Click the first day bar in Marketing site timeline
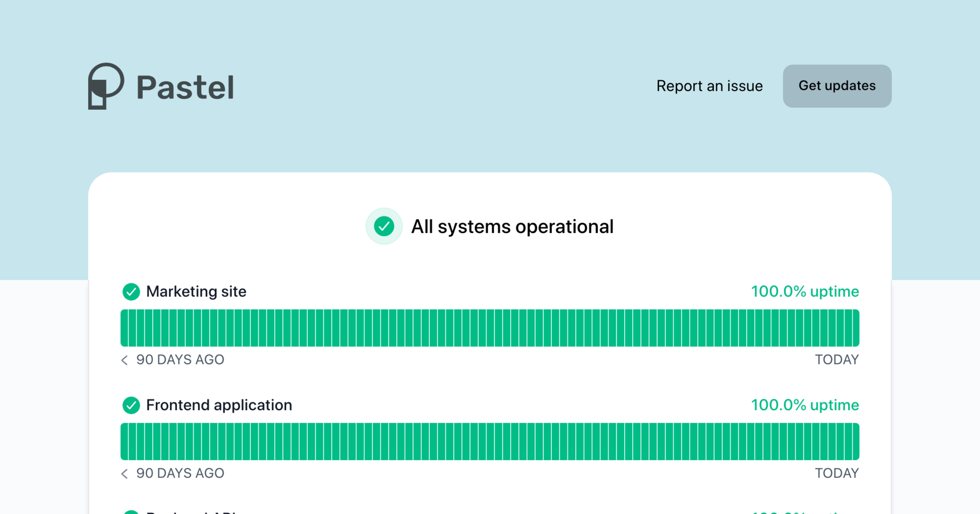Screen dimensions: 980x514 (x=124, y=328)
